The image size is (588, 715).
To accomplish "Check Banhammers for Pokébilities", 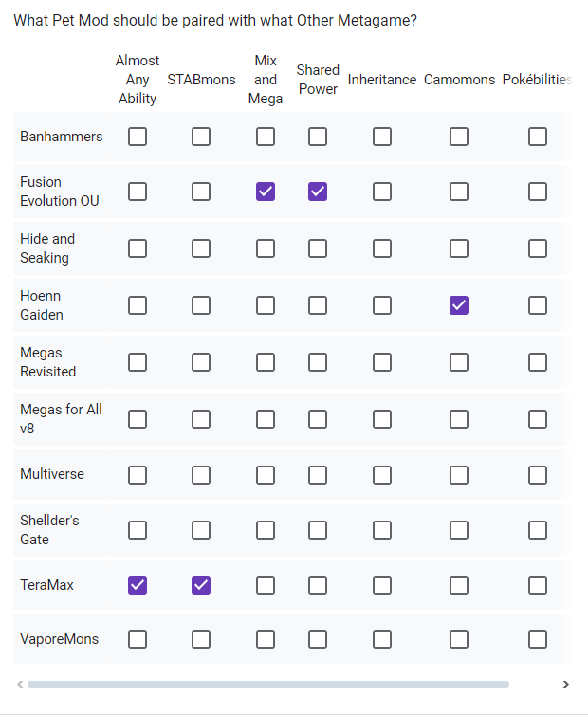I will pyautogui.click(x=538, y=137).
